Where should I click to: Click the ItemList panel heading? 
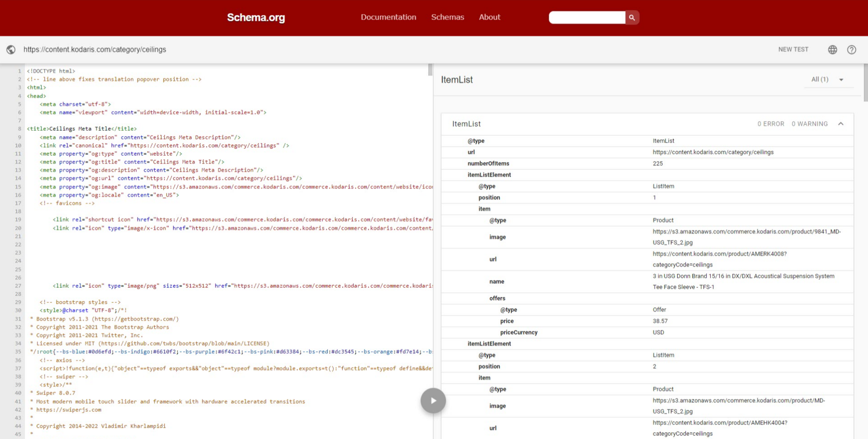coord(457,80)
